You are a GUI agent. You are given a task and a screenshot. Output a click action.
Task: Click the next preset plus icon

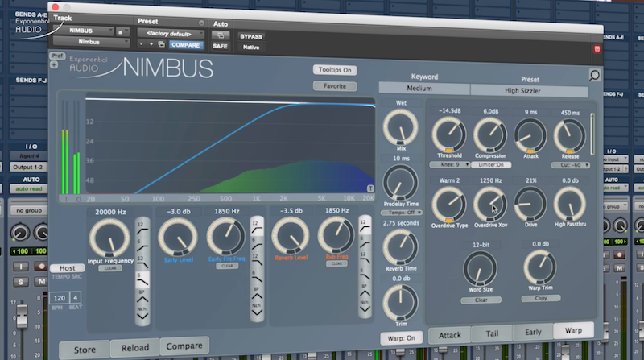tap(151, 45)
